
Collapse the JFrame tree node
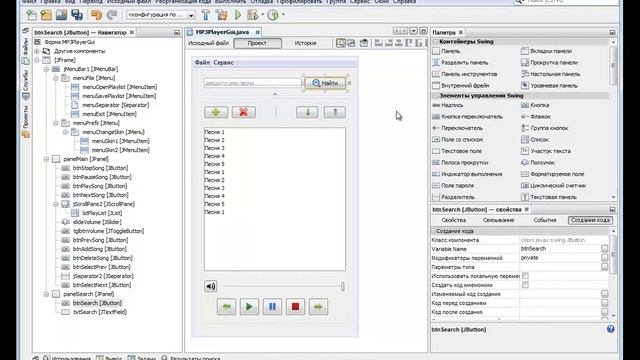(37, 60)
